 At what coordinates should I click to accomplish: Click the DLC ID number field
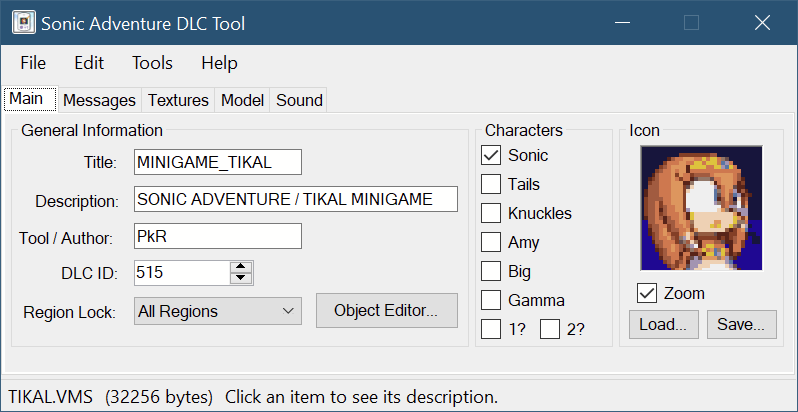pos(182,273)
